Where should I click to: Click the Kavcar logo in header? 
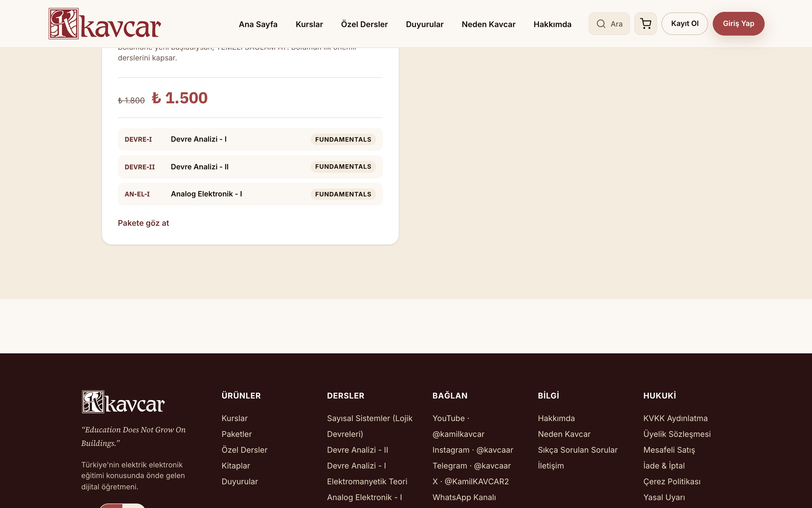click(x=105, y=24)
